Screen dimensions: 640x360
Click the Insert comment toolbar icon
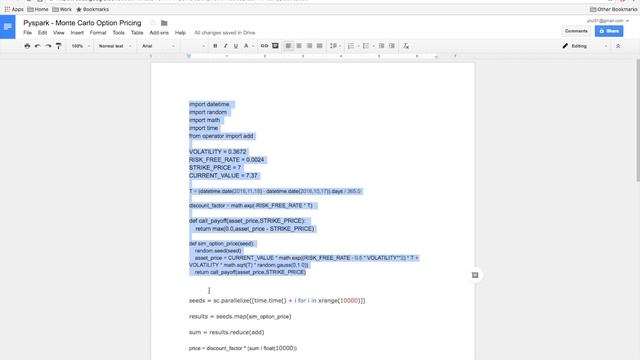coord(275,46)
